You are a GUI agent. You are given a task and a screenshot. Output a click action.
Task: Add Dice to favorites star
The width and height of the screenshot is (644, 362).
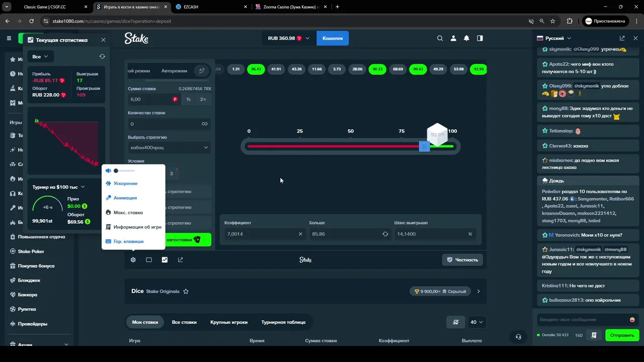(186, 291)
